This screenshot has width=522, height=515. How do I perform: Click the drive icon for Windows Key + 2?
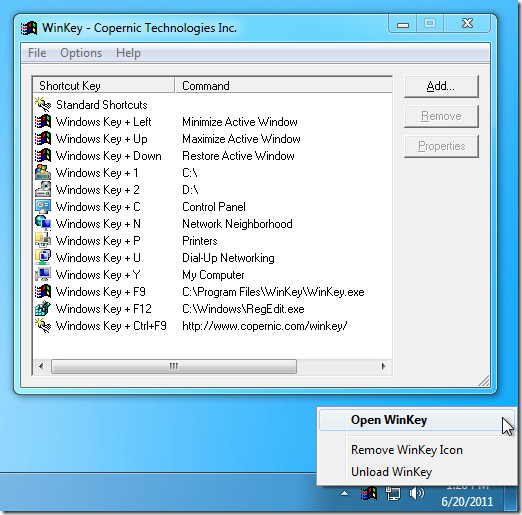43,190
